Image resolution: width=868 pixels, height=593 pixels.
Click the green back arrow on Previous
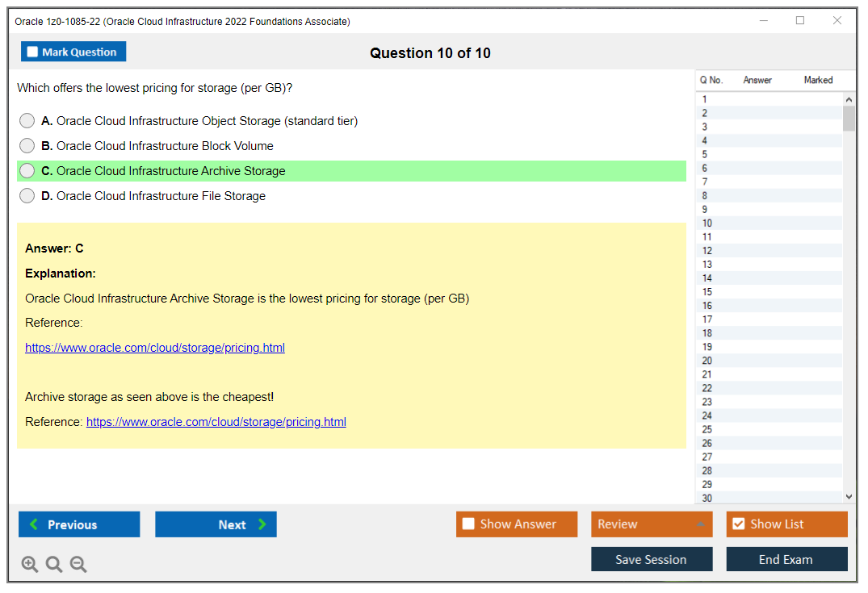coord(33,524)
